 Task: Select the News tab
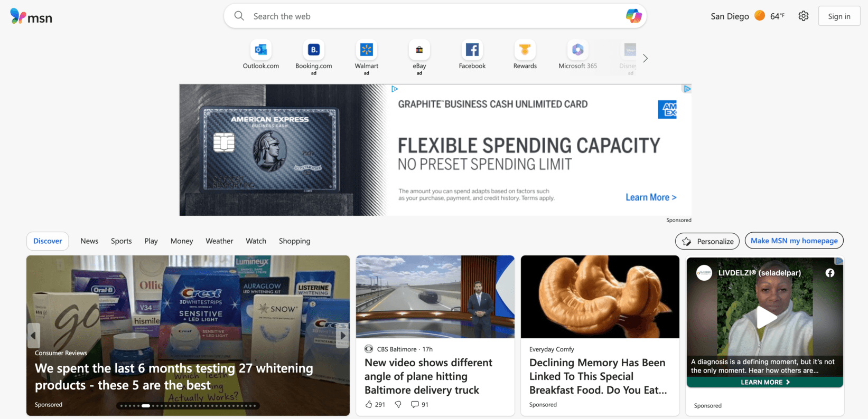pyautogui.click(x=89, y=241)
